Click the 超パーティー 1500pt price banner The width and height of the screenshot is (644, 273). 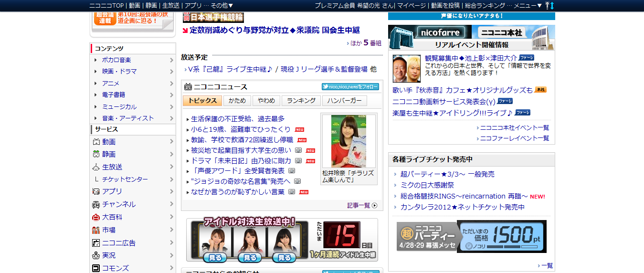coord(472,236)
